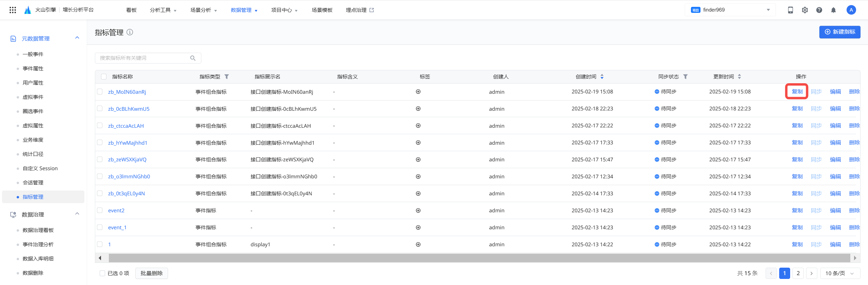Screen dimensions: 868x285
Task: Open the 看板 menu
Action: click(x=131, y=10)
